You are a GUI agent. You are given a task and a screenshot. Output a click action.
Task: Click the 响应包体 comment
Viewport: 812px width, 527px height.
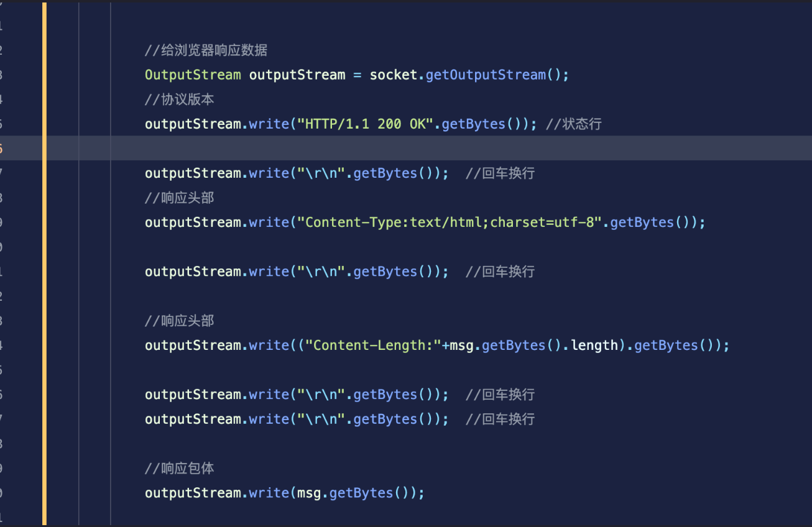point(179,468)
